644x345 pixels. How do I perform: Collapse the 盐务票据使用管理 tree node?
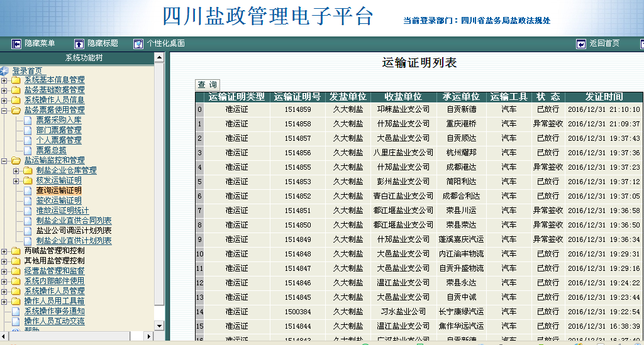pyautogui.click(x=4, y=110)
